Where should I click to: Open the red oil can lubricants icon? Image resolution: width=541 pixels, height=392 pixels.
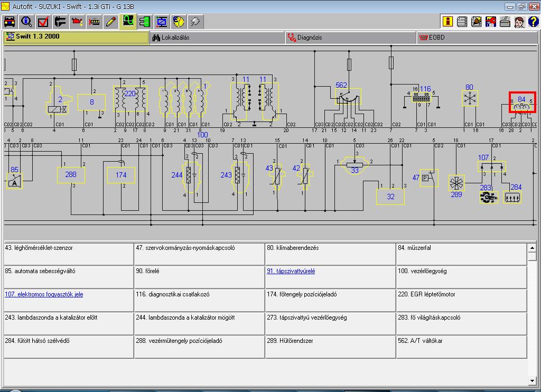(77, 22)
